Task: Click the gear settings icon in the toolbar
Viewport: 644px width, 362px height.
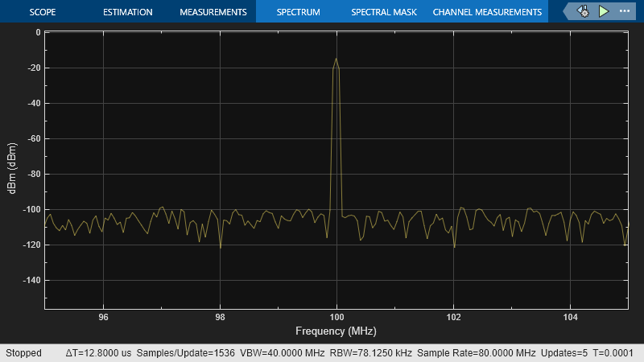Action: [583, 12]
